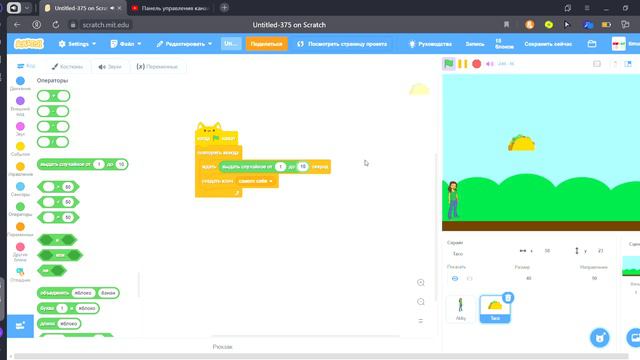Show the sprite using the eye icon
640x360 pixels.
pos(455,278)
